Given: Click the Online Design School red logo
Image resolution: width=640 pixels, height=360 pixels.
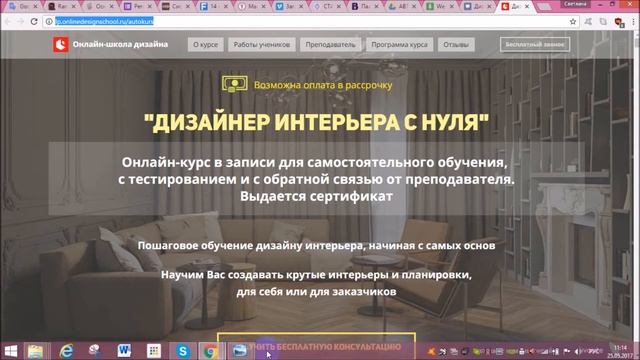Looking at the screenshot, I should pyautogui.click(x=61, y=44).
